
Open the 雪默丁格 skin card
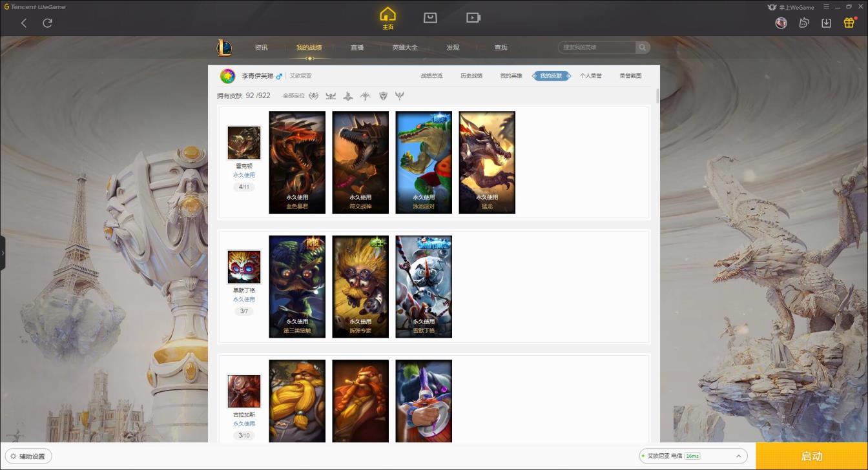[424, 287]
